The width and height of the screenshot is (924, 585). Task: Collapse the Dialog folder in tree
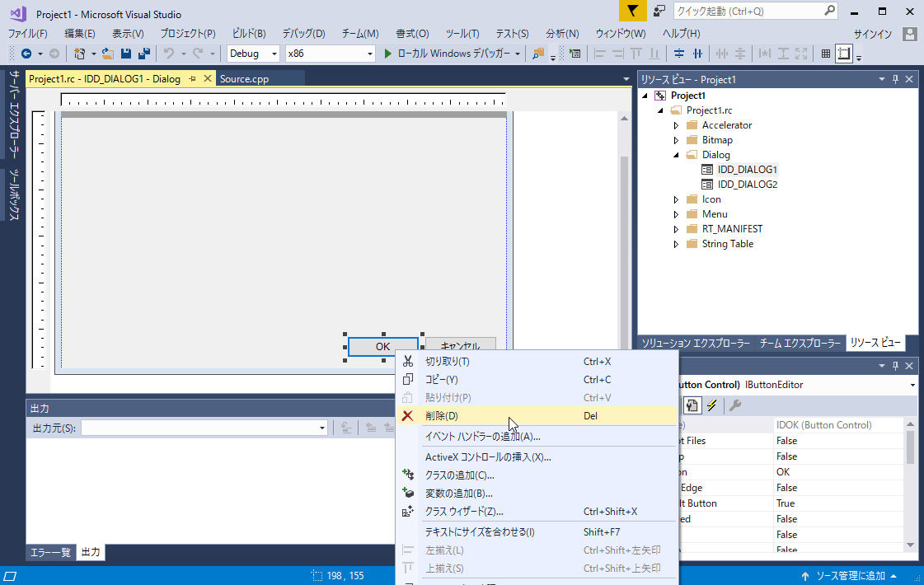click(x=676, y=155)
